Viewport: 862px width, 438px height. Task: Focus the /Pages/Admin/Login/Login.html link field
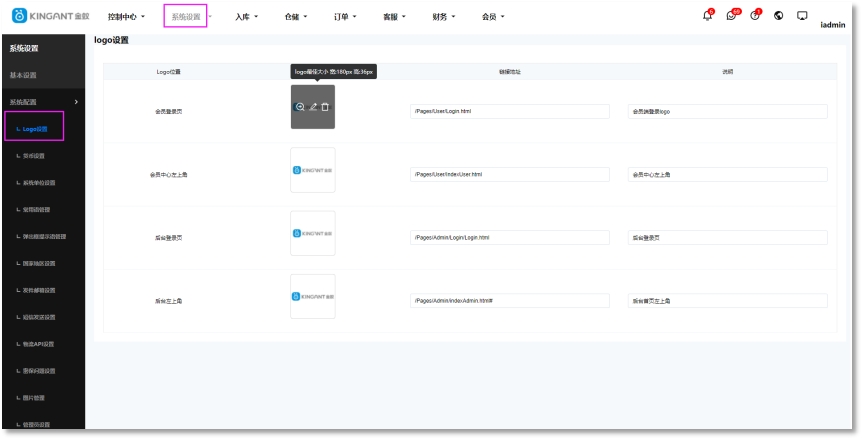coord(510,238)
